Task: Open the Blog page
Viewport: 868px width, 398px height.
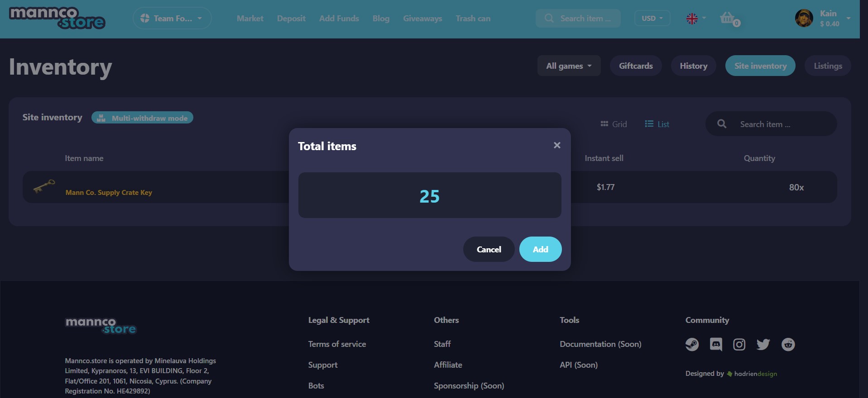Action: pos(381,19)
